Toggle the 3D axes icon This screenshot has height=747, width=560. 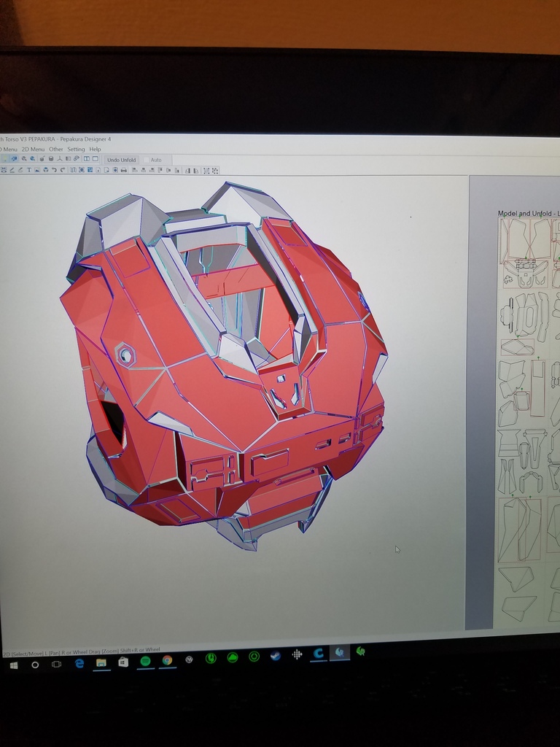click(60, 159)
